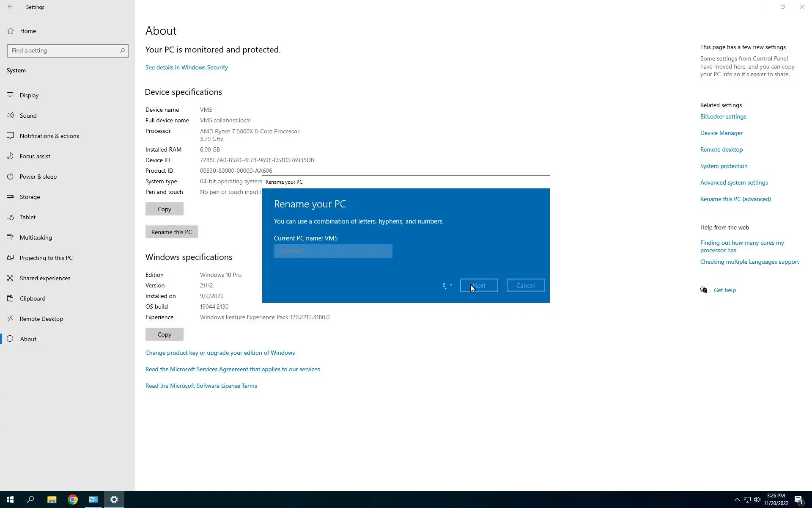
Task: Select Shared experiences in sidebar
Action: tap(45, 278)
